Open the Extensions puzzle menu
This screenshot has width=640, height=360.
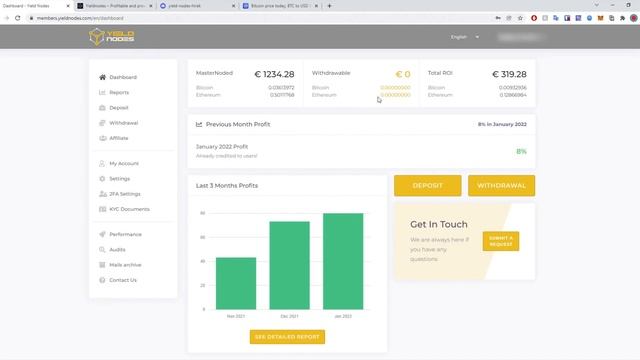pos(622,18)
